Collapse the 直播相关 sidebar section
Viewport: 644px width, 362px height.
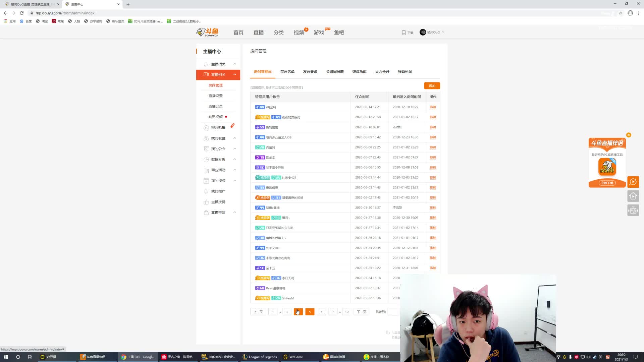(218, 74)
